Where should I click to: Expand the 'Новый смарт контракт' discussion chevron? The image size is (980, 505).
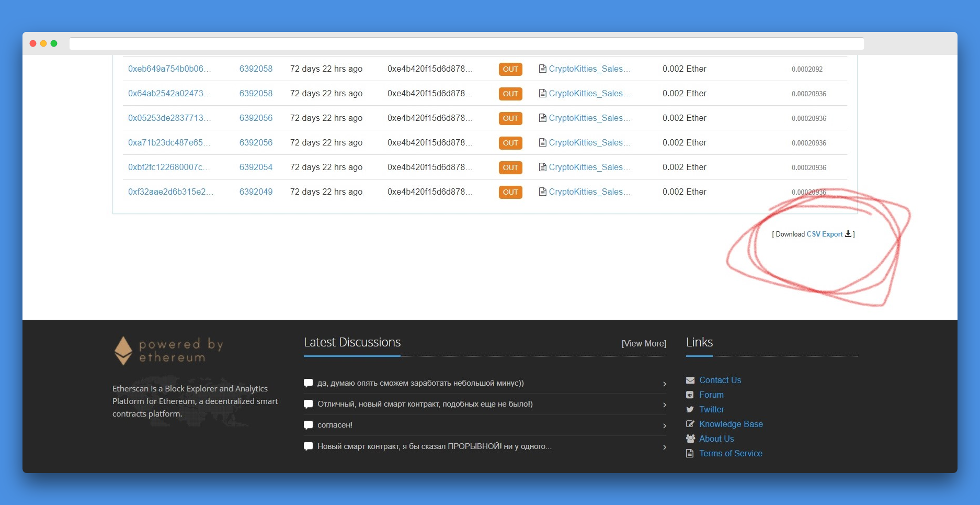665,447
